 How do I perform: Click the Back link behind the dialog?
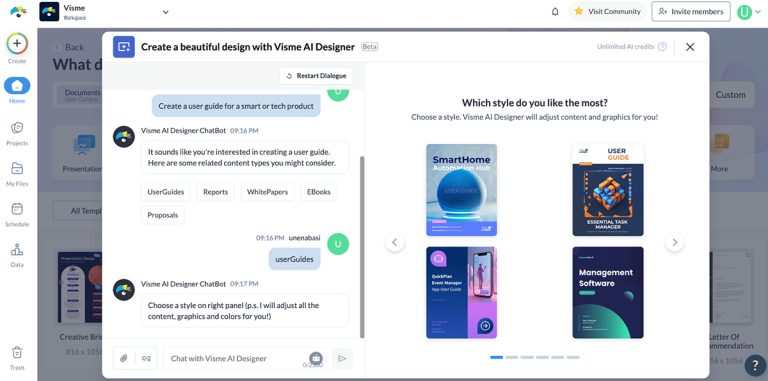pyautogui.click(x=69, y=47)
